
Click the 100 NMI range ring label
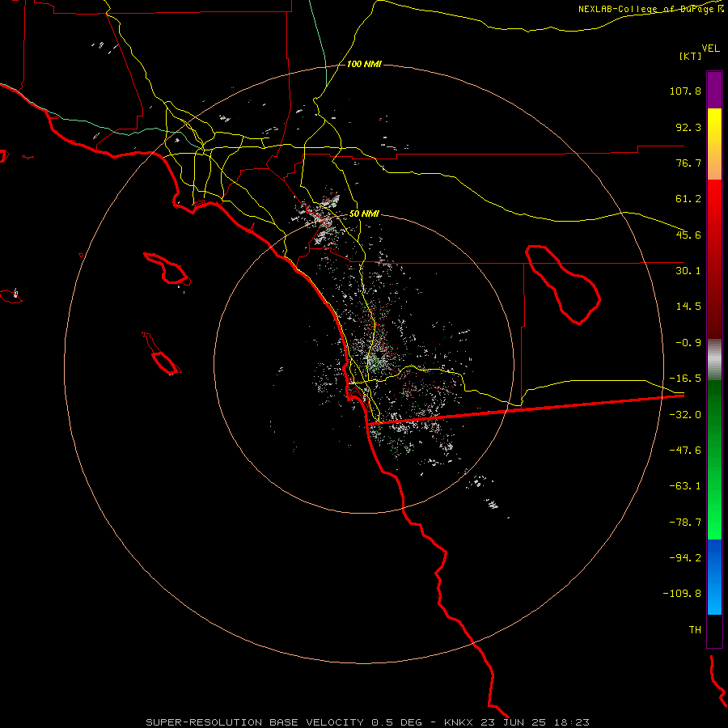364,64
